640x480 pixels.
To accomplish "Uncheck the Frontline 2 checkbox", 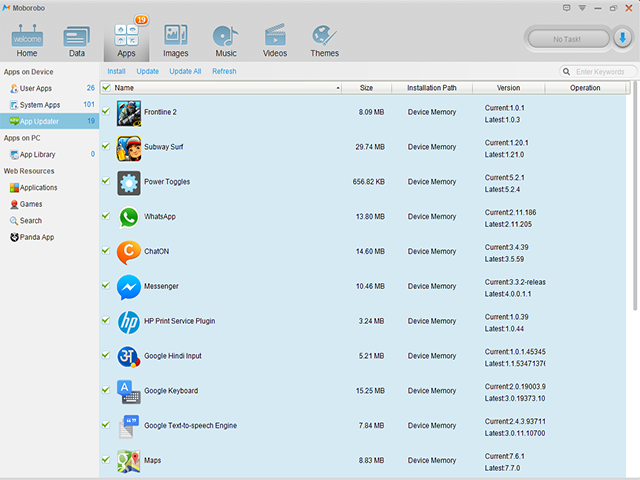I will coord(106,111).
